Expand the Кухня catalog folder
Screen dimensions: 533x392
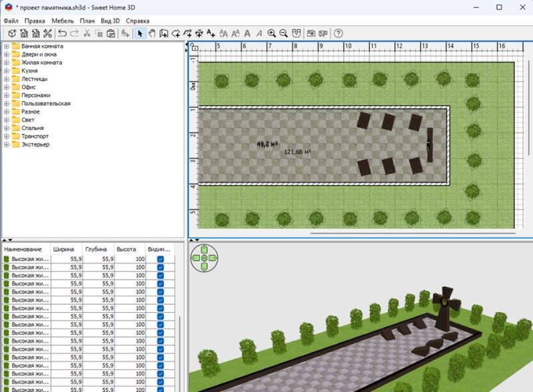(x=6, y=71)
